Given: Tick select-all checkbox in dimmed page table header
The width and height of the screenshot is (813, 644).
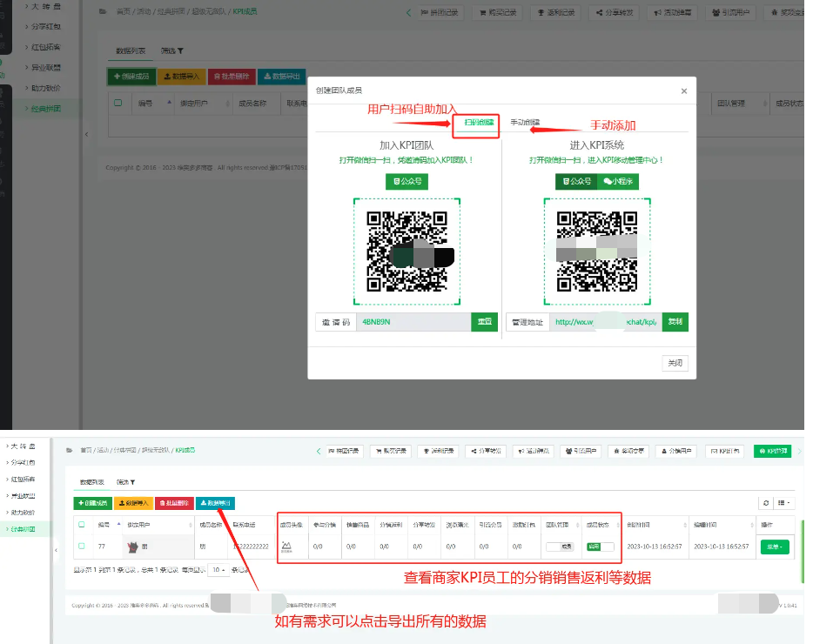Looking at the screenshot, I should coord(118,104).
